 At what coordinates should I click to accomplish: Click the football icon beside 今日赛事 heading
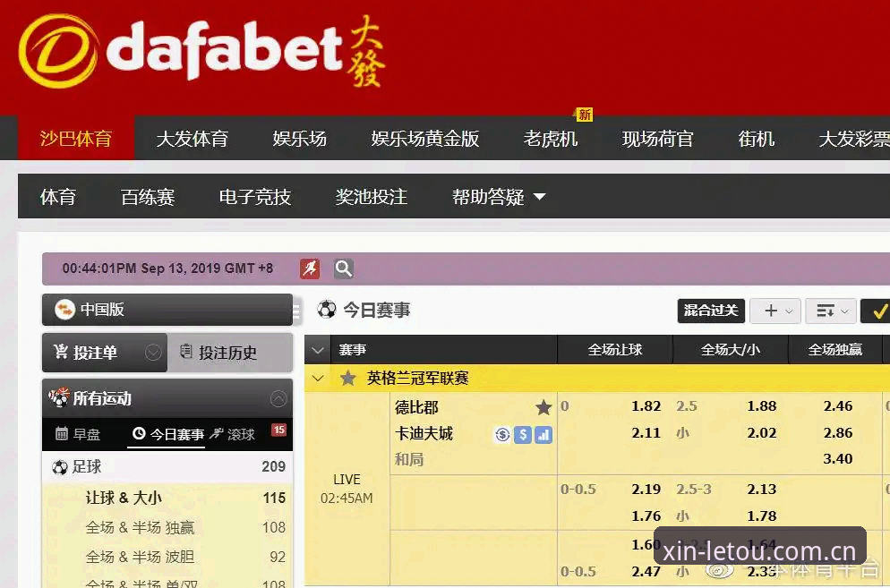click(327, 310)
